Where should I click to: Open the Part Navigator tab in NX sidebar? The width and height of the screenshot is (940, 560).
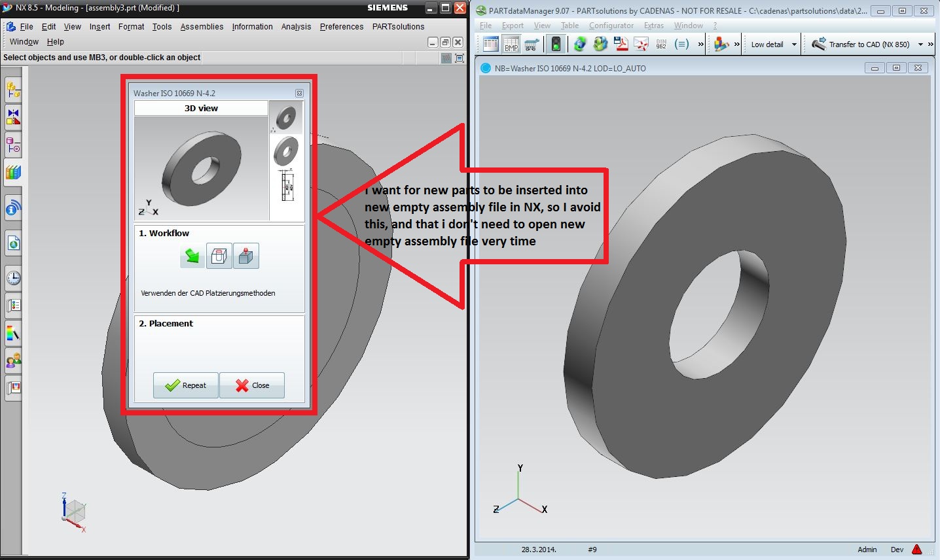[13, 145]
